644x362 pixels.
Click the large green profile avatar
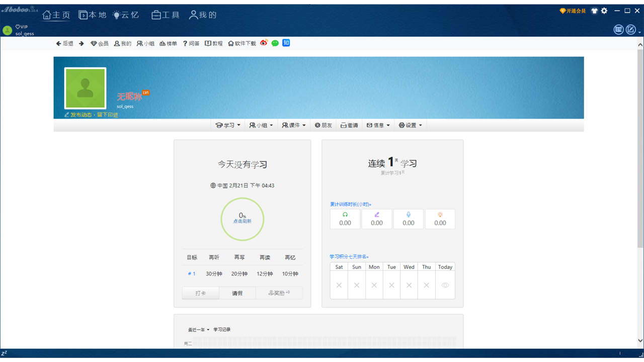85,88
